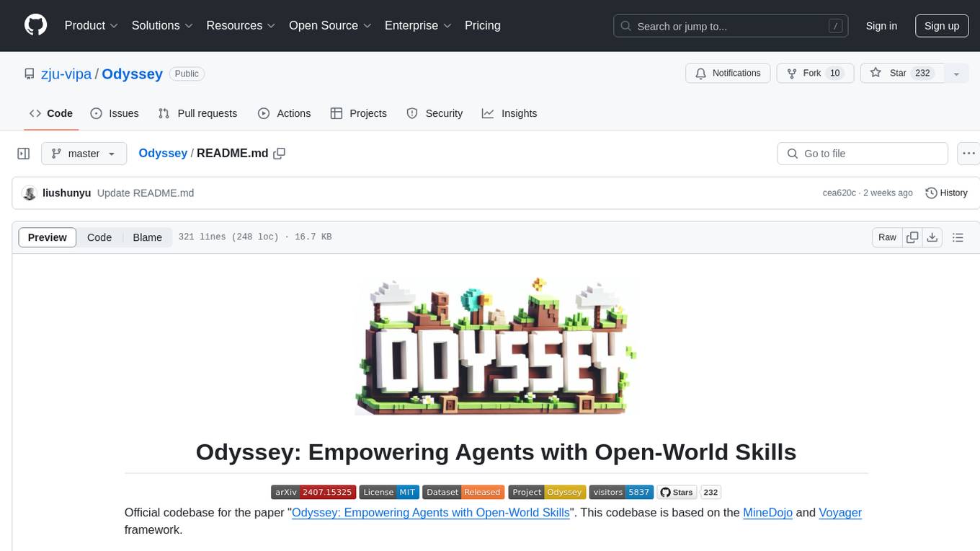Go to Odyssey root in breadcrumb
This screenshot has width=980, height=551.
point(163,153)
